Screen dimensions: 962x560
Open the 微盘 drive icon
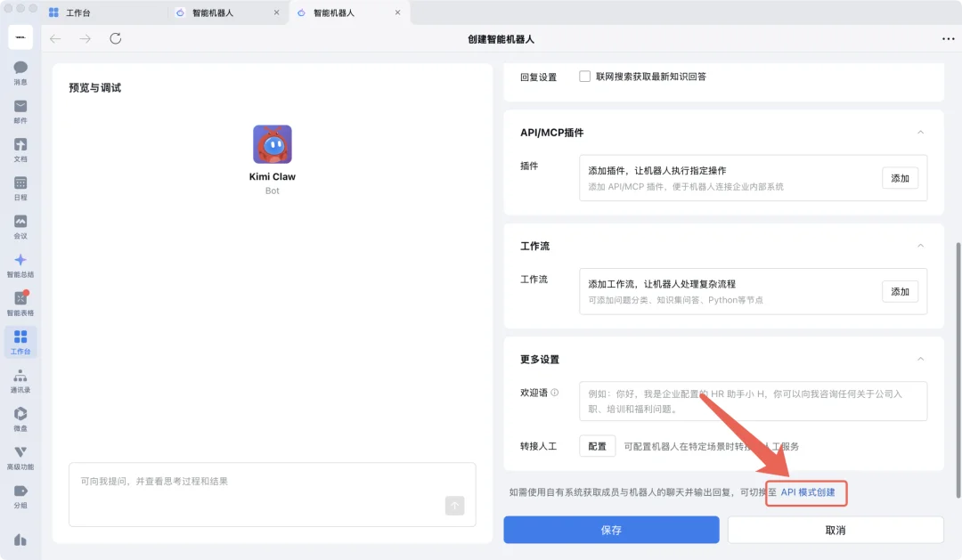(20, 417)
